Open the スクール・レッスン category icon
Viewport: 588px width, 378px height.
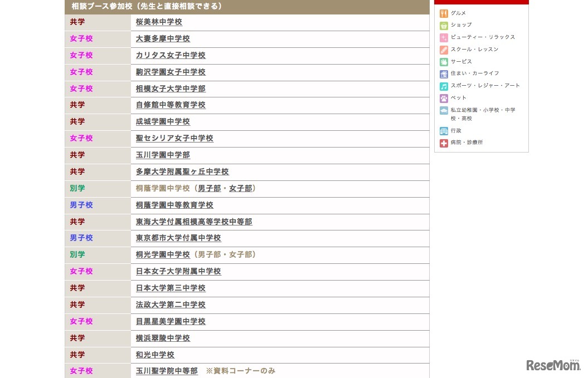click(x=443, y=49)
